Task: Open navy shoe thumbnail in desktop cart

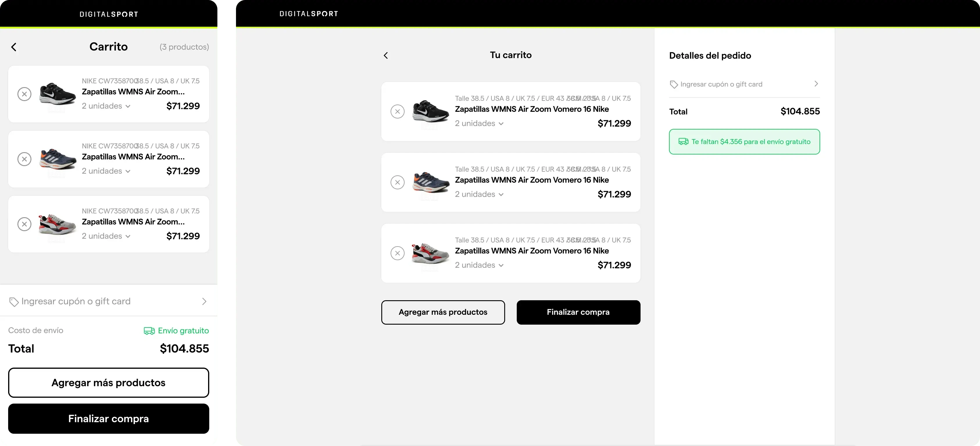Action: (x=431, y=183)
